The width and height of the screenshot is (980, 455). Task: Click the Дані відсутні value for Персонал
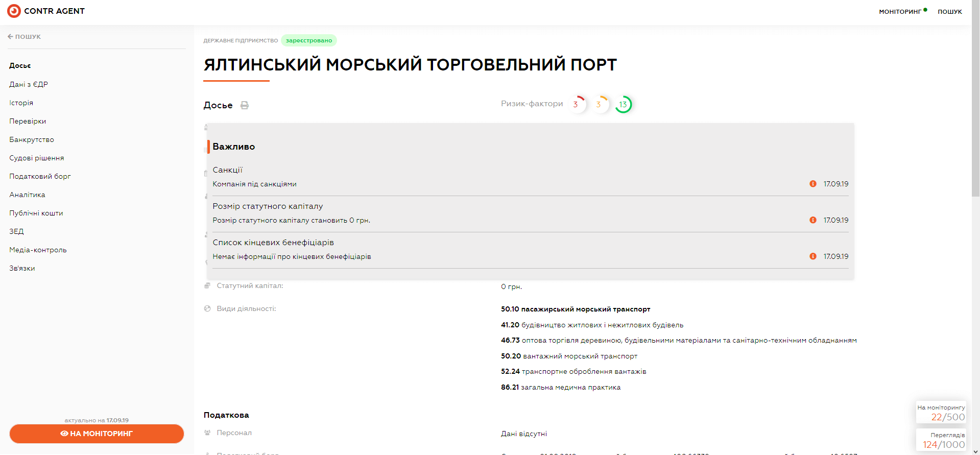524,434
